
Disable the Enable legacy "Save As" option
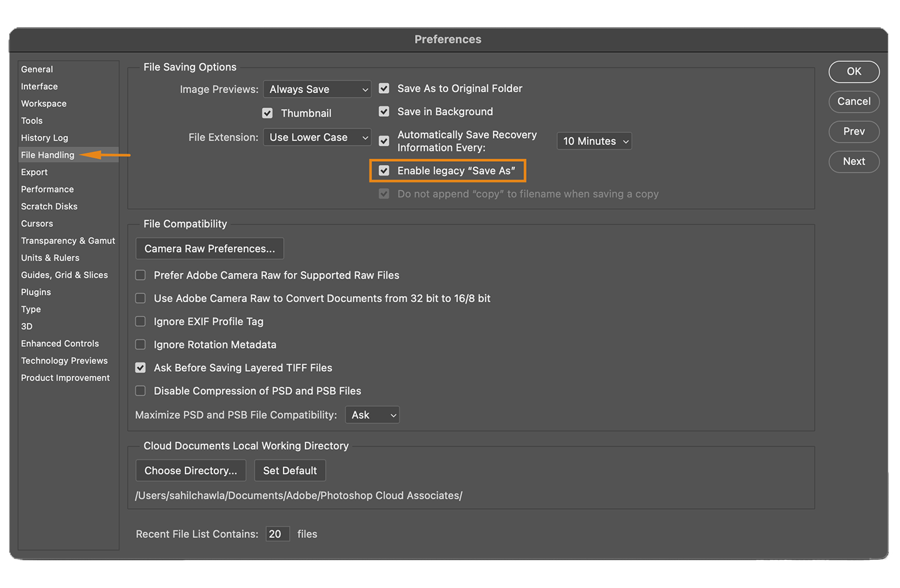(x=384, y=170)
